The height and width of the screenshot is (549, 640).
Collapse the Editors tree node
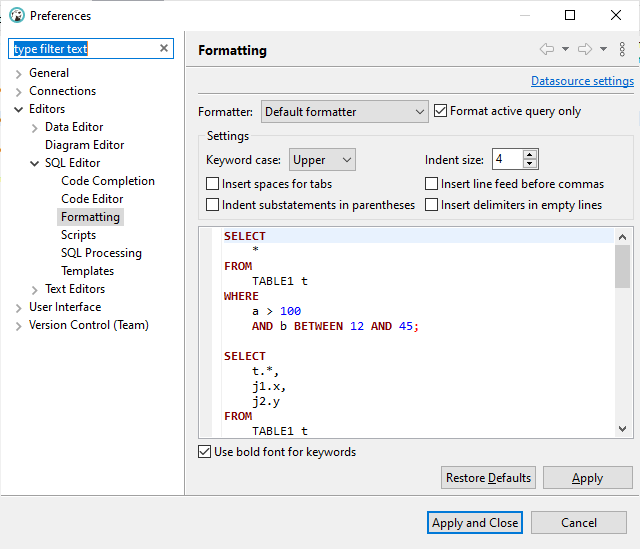pos(18,109)
